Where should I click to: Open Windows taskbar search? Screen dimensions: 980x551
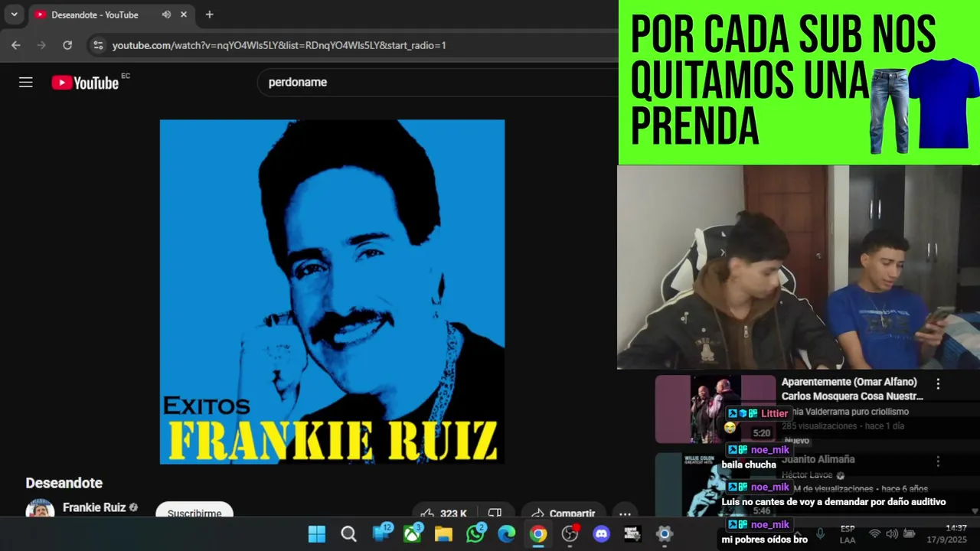point(348,534)
